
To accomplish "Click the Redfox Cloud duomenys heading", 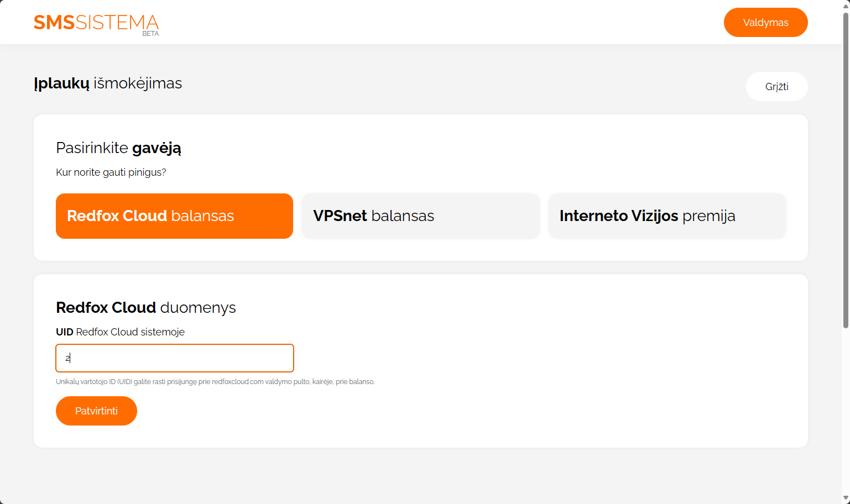I will click(x=146, y=308).
